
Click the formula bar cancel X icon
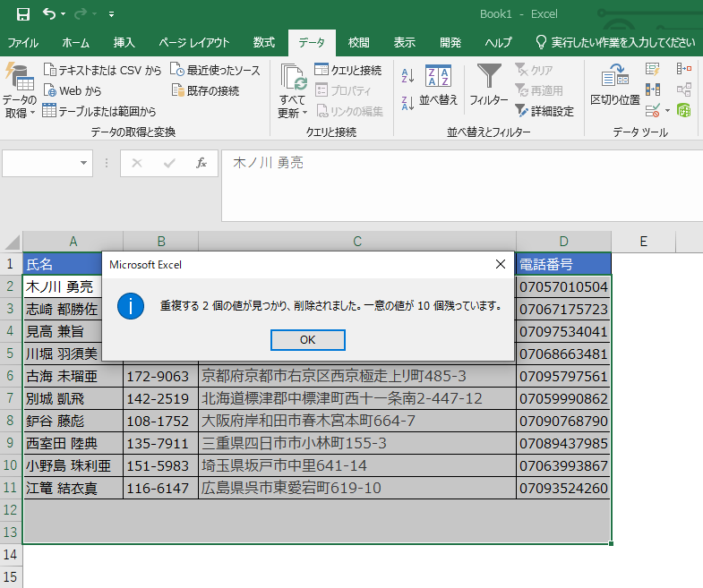(x=137, y=163)
